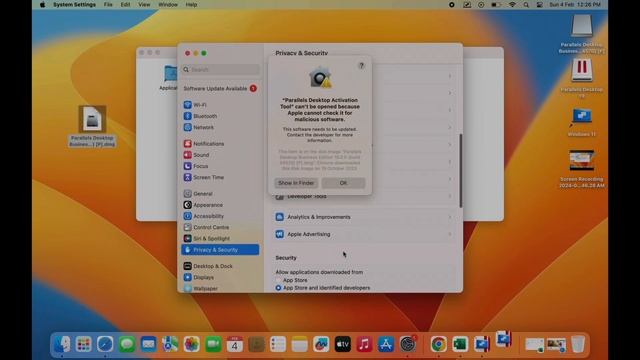Click the Wi-Fi status icon in menu bar
The width and height of the screenshot is (640, 360).
point(512,4)
